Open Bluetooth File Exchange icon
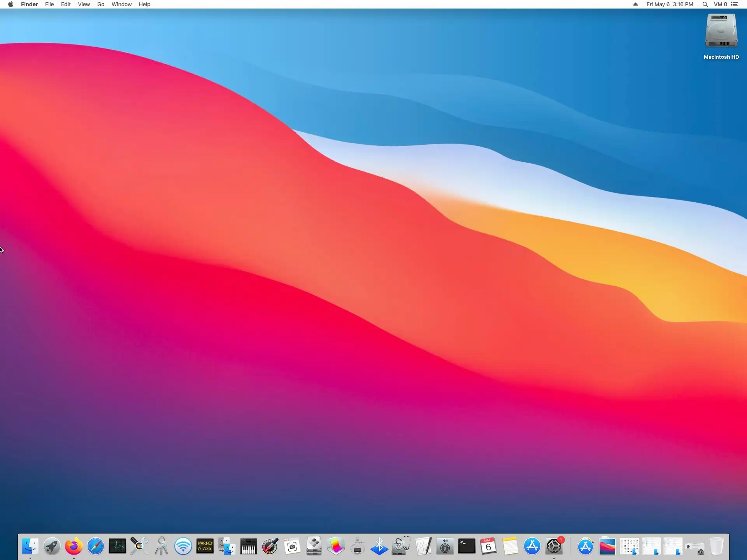Screen dimensions: 747x560 tap(379, 546)
